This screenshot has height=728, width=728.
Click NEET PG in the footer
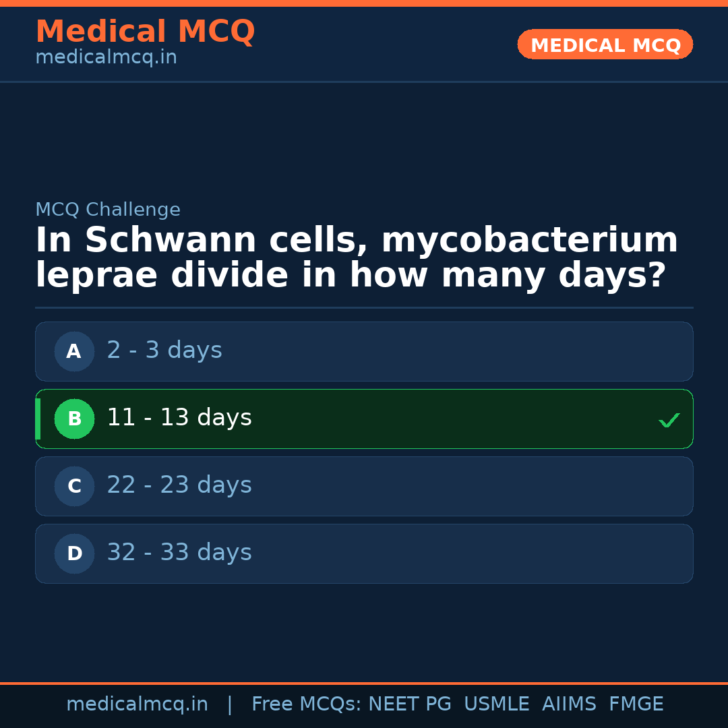410,704
